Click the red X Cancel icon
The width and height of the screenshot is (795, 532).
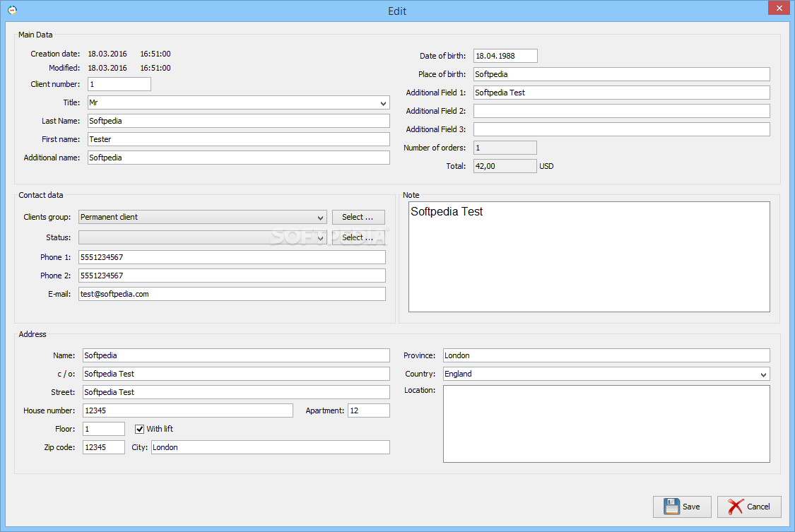[x=736, y=506]
